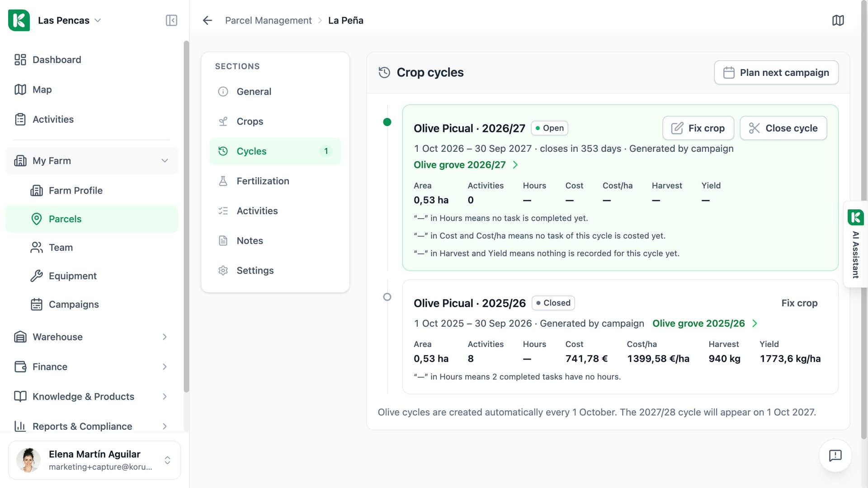This screenshot has width=868, height=488.
Task: Open the Las Pencas farm switcher
Action: coord(69,20)
